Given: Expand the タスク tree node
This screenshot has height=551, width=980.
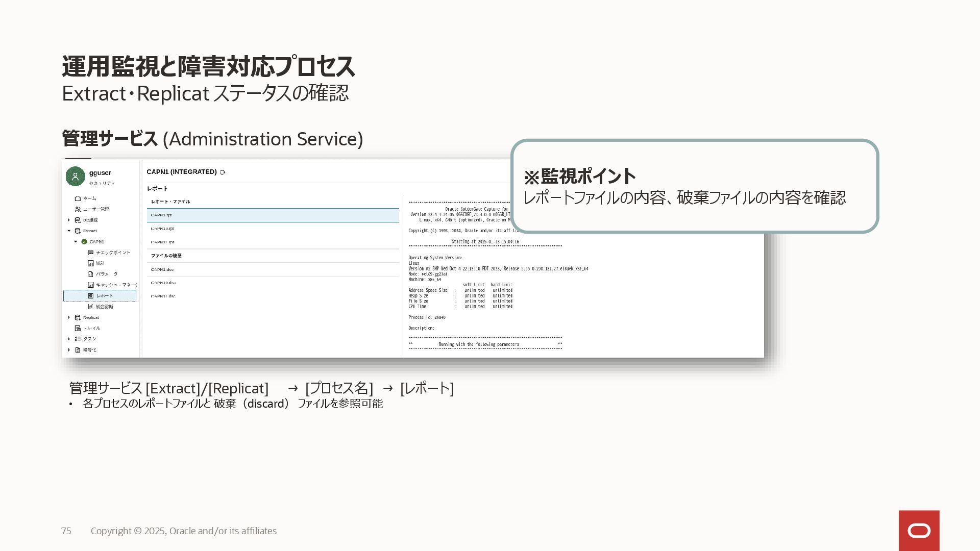Looking at the screenshot, I should (69, 339).
